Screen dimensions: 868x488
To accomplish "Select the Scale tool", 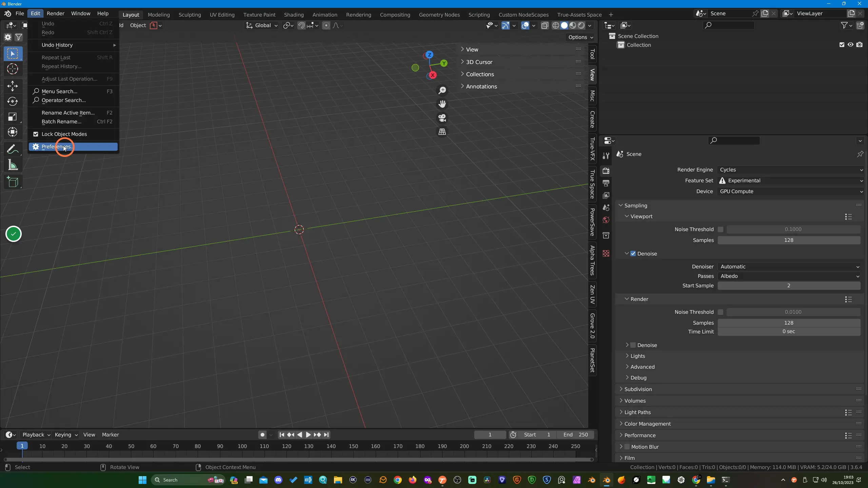I will pos(13,117).
